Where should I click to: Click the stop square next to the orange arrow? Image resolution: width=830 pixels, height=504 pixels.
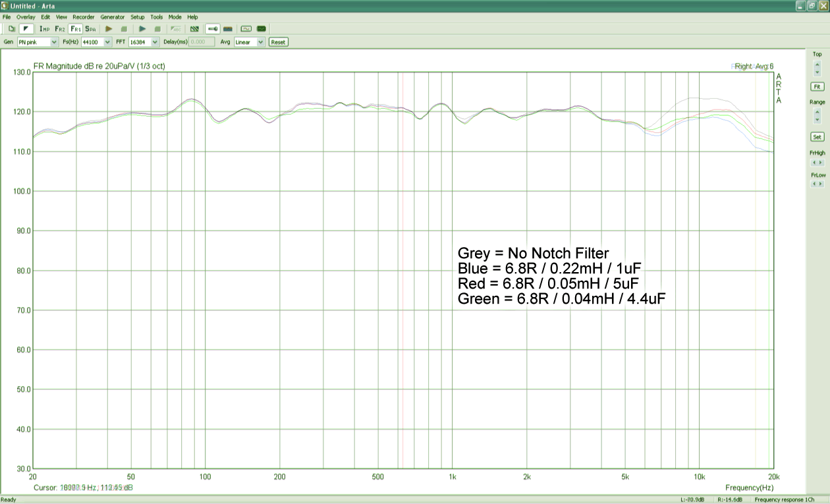[124, 28]
